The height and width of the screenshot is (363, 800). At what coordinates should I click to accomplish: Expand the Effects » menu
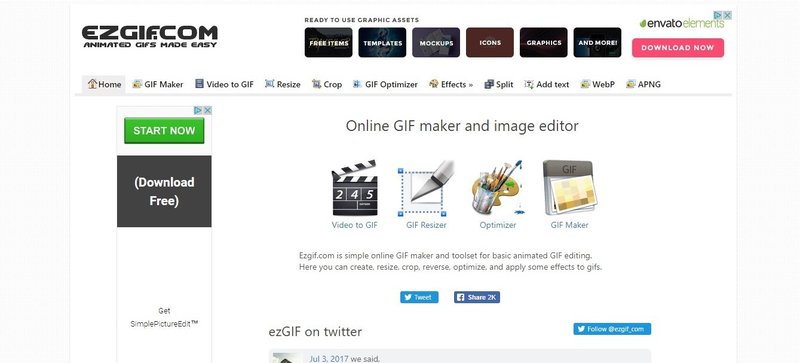[x=451, y=84]
